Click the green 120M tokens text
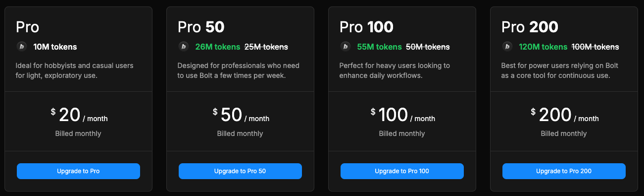The width and height of the screenshot is (644, 196). click(543, 47)
